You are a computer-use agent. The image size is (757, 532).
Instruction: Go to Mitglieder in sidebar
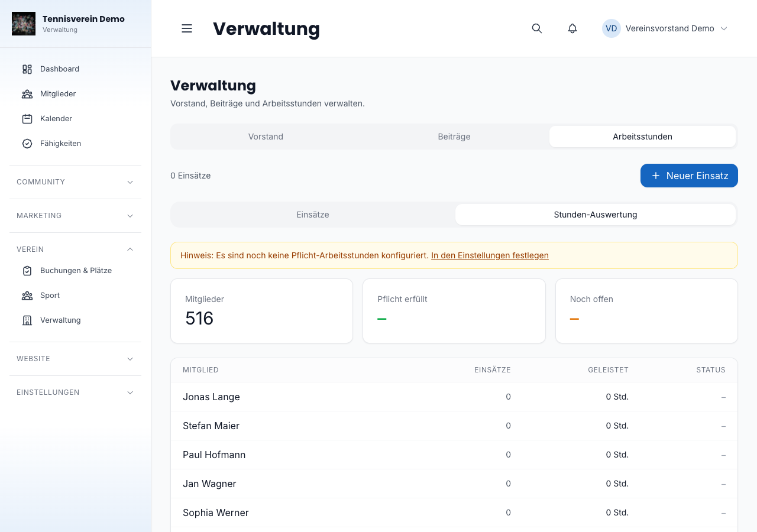pyautogui.click(x=75, y=94)
